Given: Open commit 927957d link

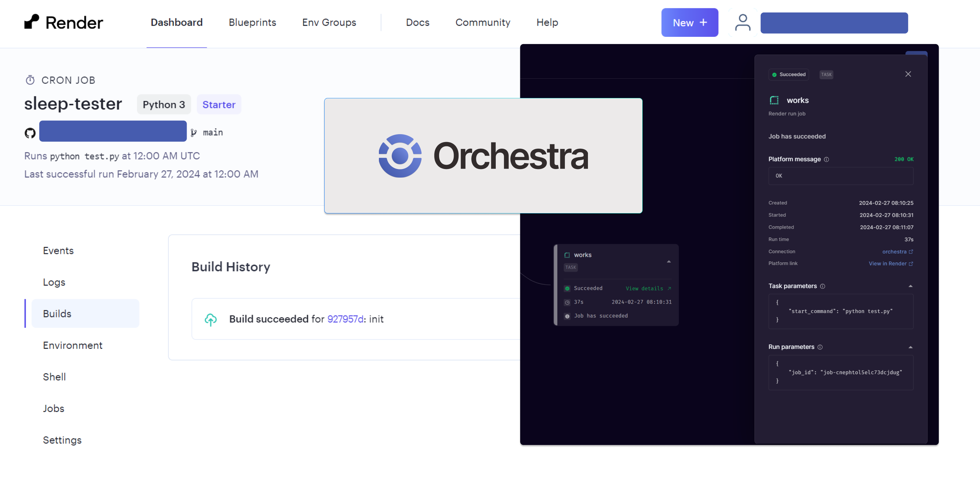Looking at the screenshot, I should [x=345, y=319].
